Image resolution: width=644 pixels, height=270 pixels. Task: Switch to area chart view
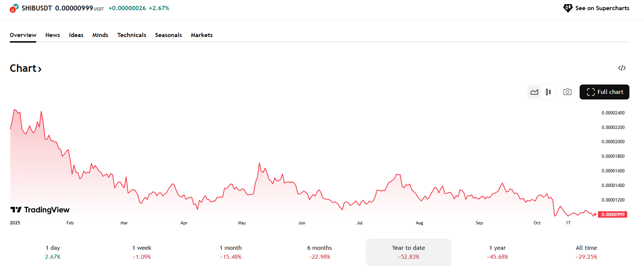click(534, 92)
